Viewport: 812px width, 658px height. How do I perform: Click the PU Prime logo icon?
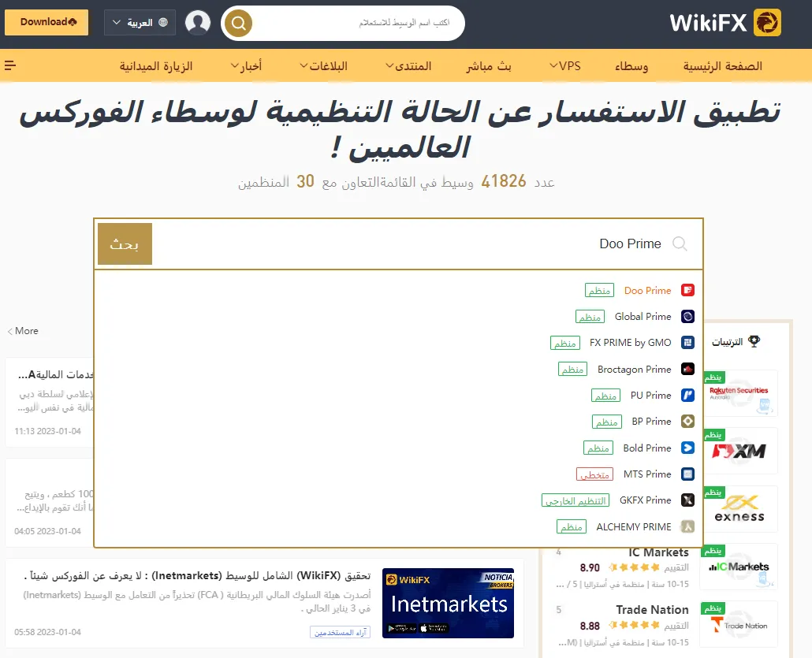pyautogui.click(x=687, y=395)
